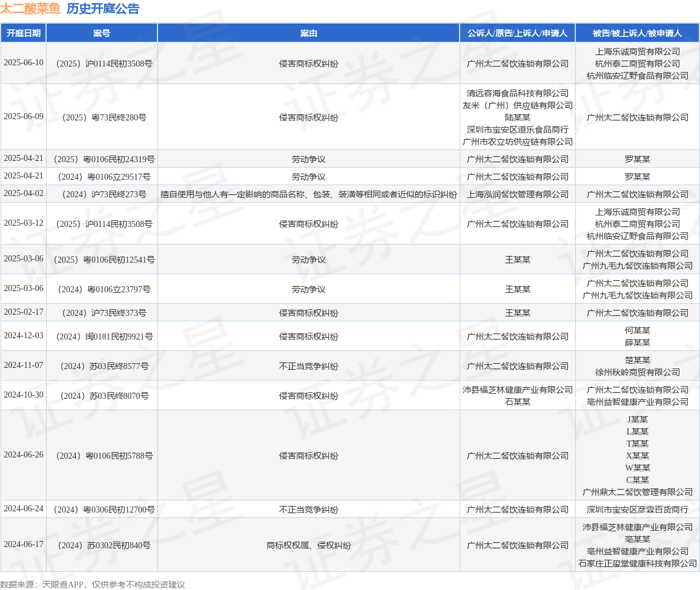Select the 公诉人/原告/上诉人/申请人 column header

pos(517,33)
